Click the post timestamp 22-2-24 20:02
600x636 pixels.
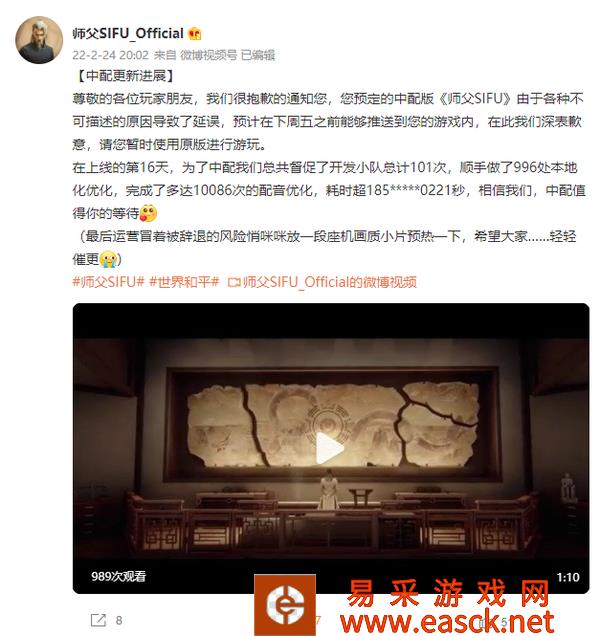tap(110, 55)
